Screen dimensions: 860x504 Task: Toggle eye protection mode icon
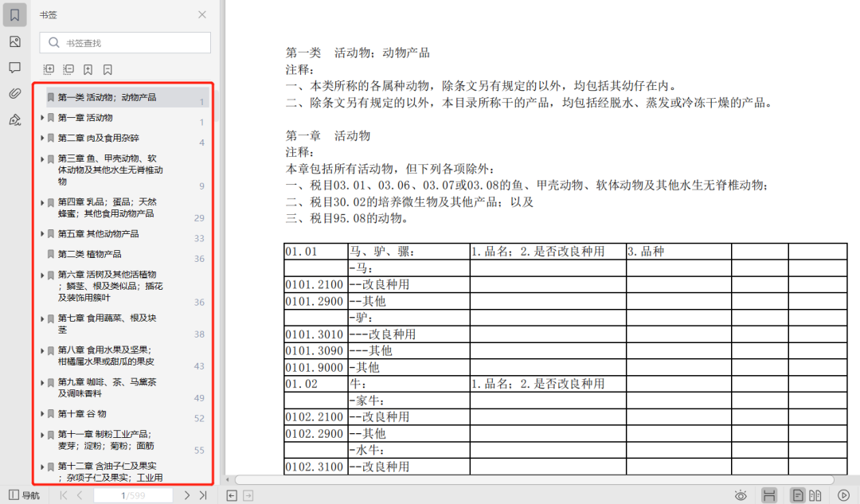(741, 495)
